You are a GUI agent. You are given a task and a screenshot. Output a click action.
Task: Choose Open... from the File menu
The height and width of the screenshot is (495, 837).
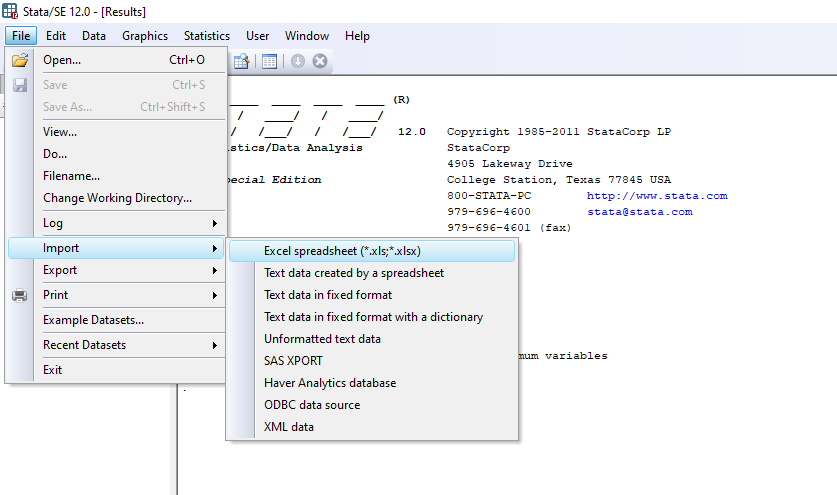click(116, 60)
